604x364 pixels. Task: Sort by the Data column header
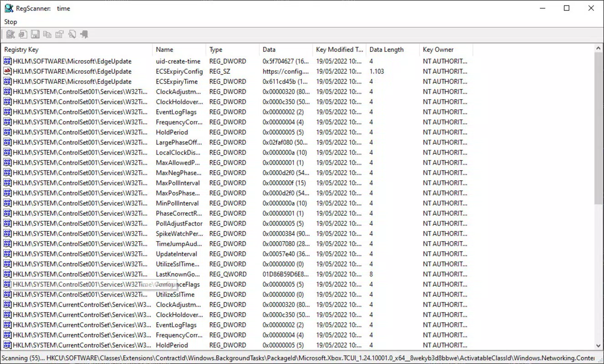[x=286, y=50]
